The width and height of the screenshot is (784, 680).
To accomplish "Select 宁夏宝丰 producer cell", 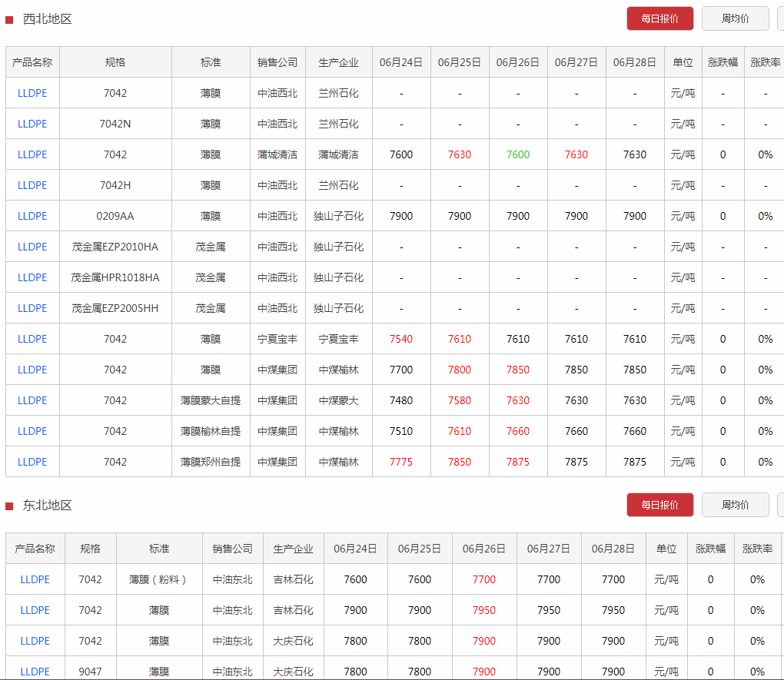I will pos(338,339).
